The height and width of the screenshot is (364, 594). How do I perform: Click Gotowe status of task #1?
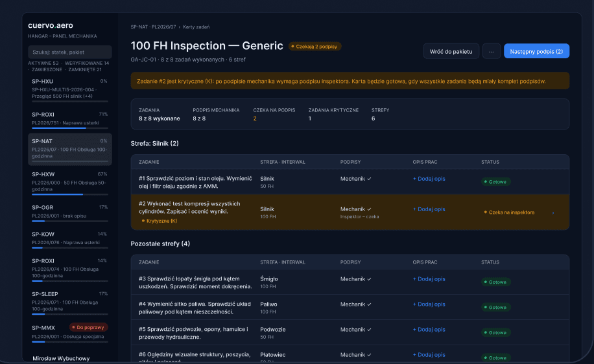(x=495, y=182)
